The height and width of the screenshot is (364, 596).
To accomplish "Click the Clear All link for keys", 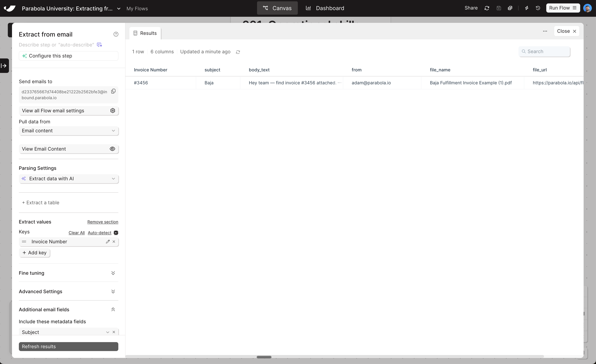I will point(76,232).
